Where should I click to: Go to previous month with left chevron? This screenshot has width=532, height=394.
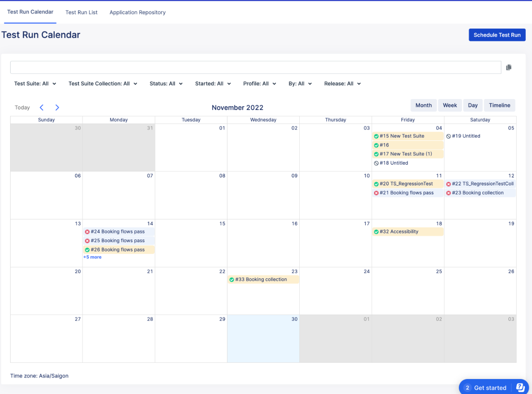pyautogui.click(x=41, y=107)
